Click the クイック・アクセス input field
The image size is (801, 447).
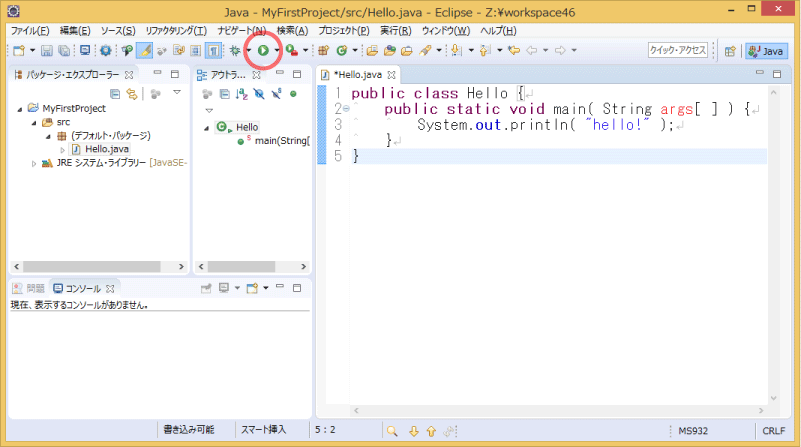click(x=677, y=50)
